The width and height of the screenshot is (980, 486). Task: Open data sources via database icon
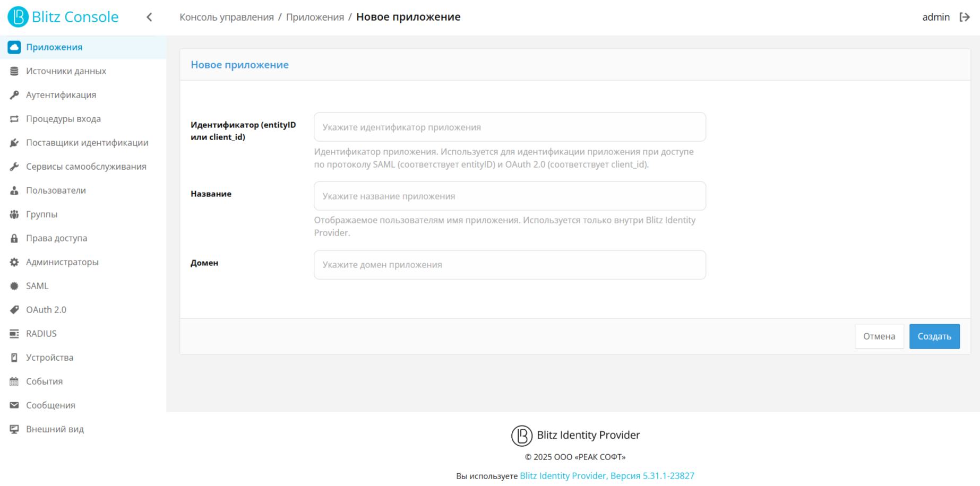[14, 71]
